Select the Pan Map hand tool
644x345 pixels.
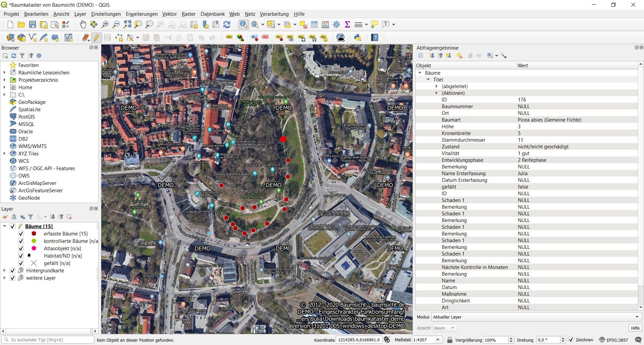pos(83,24)
